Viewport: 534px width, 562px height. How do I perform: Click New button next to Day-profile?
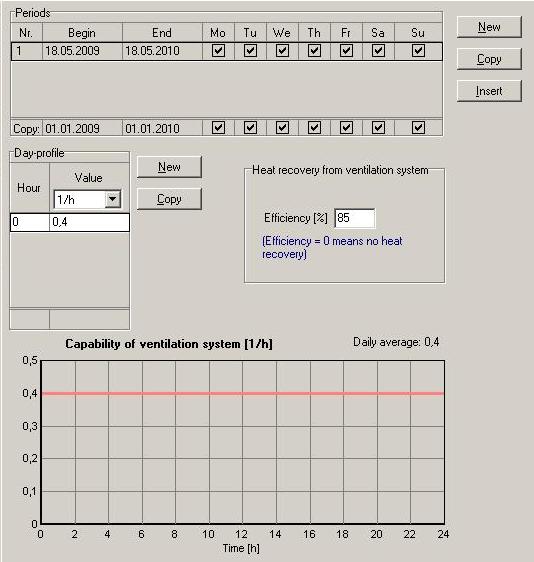(169, 167)
